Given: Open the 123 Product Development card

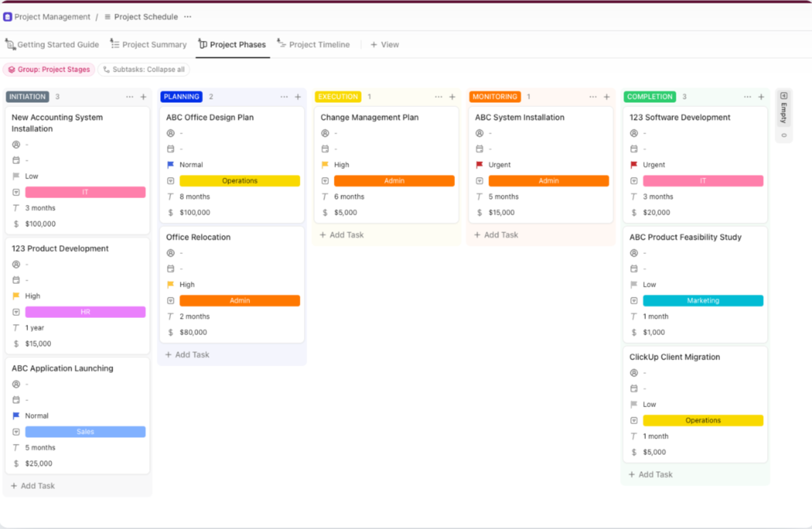Looking at the screenshot, I should click(x=59, y=249).
